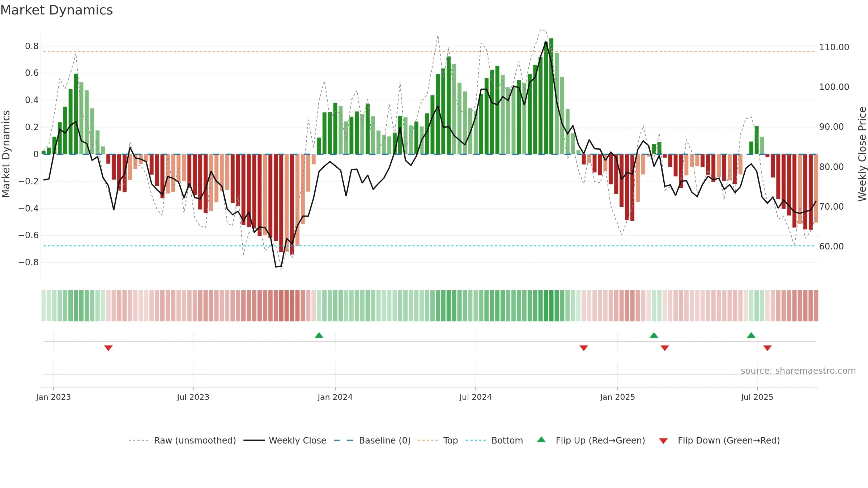Click the 60.00 price axis label
868x488 pixels.
831,246
